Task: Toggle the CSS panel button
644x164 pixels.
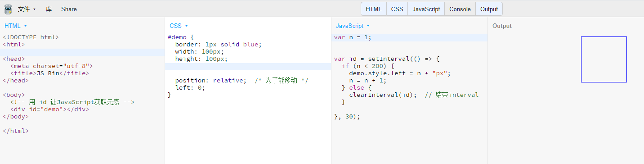Action: coord(397,9)
